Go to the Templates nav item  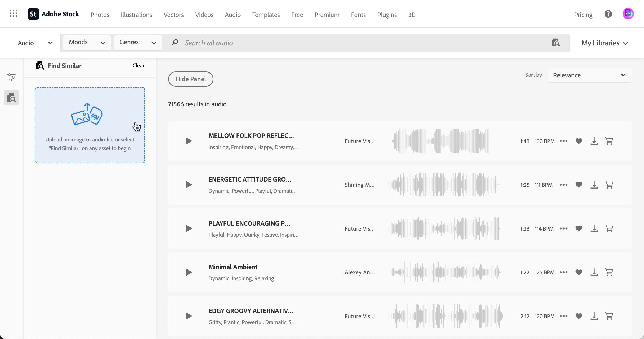266,15
